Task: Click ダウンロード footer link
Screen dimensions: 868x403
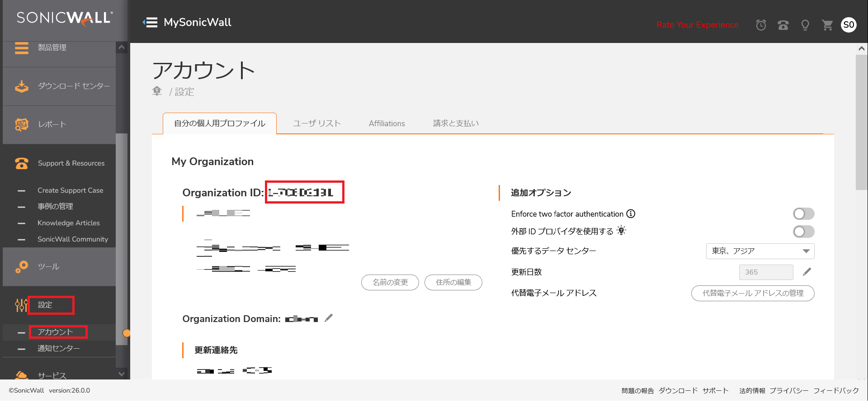Action: pos(678,391)
